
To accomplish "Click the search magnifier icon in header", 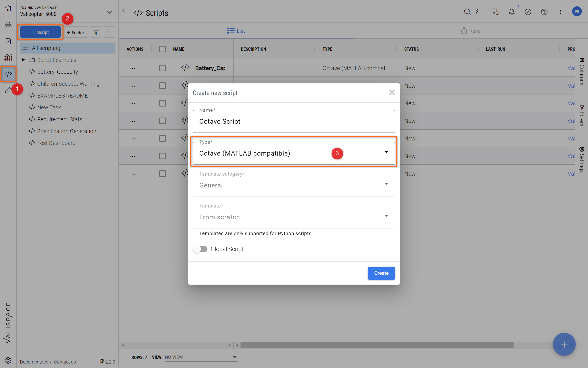I will click(x=467, y=12).
